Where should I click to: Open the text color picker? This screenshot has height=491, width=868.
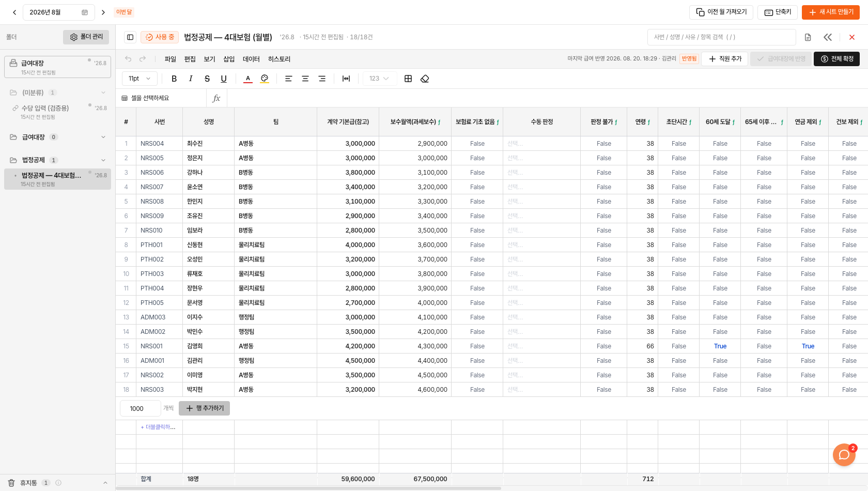tap(248, 79)
